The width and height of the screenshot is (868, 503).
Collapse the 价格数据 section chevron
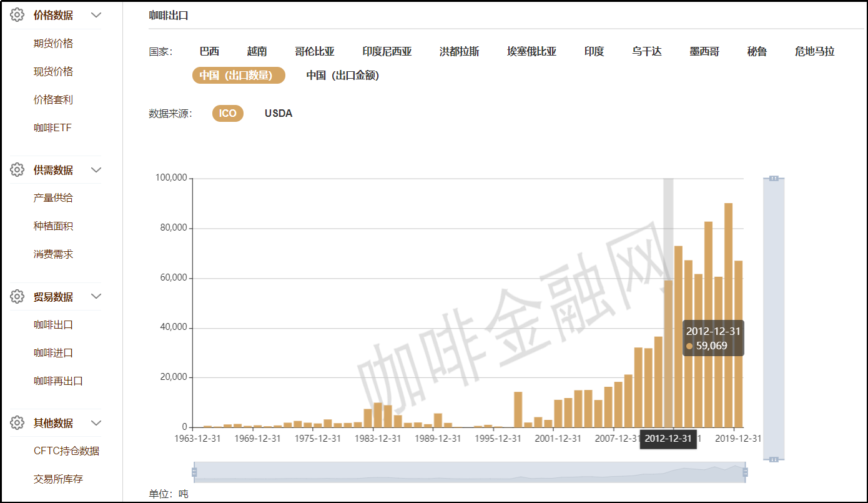coord(96,15)
